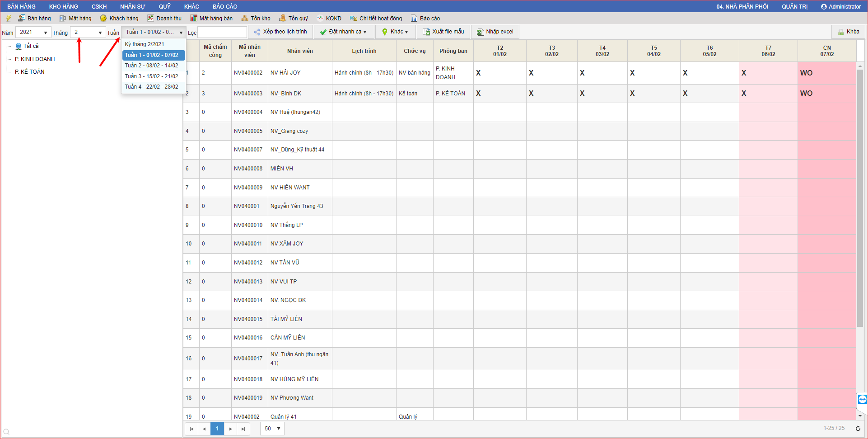Open the Năm 2021 year dropdown
The height and width of the screenshot is (439, 868).
click(33, 32)
